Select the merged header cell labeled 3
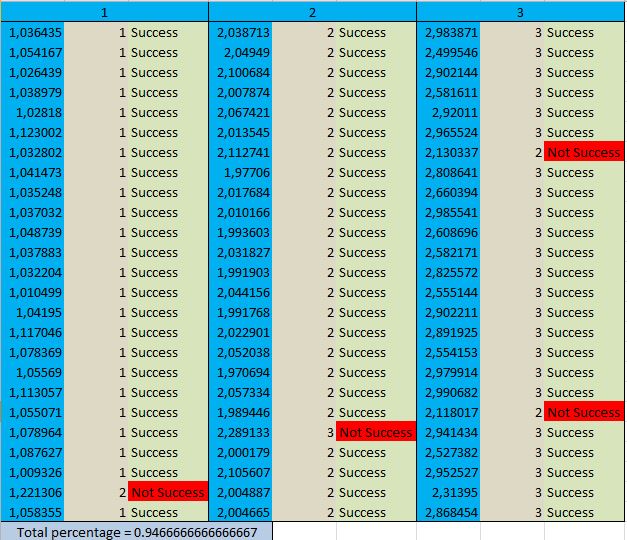The height and width of the screenshot is (540, 627). 520,12
